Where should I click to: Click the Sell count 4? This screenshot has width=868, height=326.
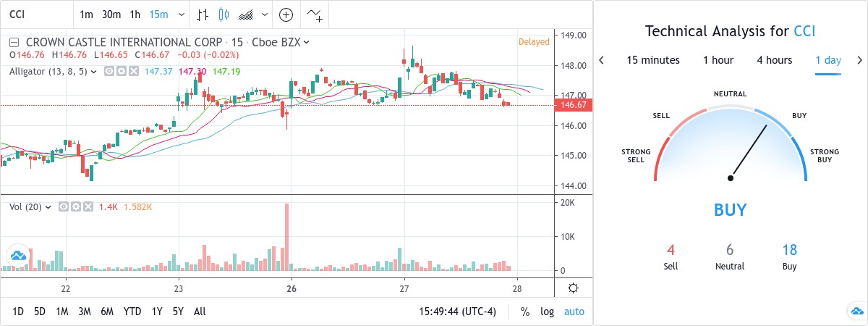(671, 250)
